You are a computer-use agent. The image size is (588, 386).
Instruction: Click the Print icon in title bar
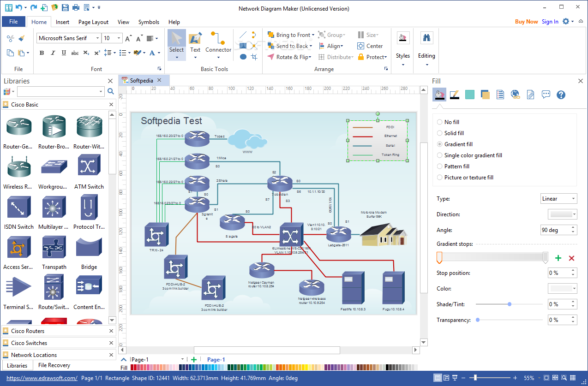76,7
